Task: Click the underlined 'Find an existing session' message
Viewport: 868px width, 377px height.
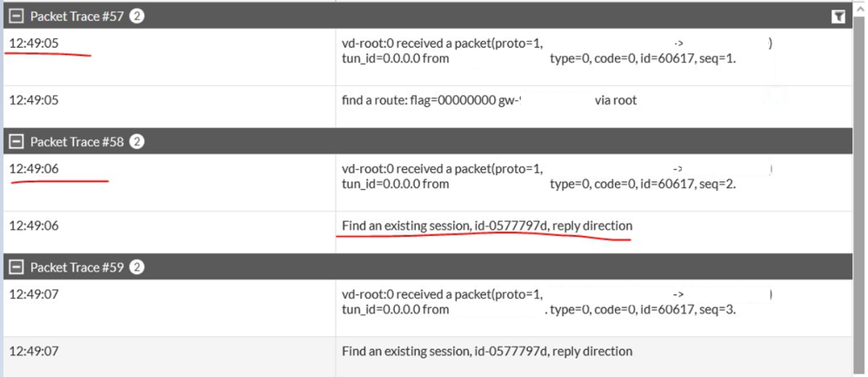Action: (487, 226)
